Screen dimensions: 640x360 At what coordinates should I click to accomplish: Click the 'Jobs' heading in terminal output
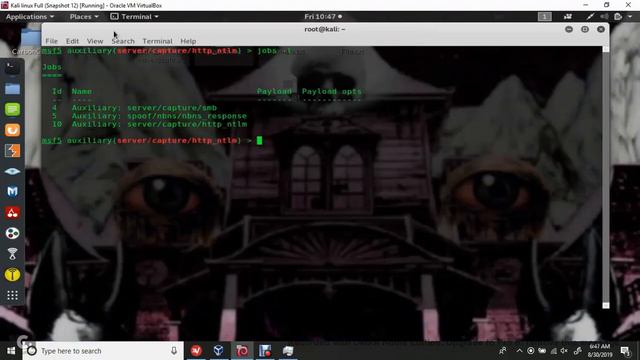52,67
